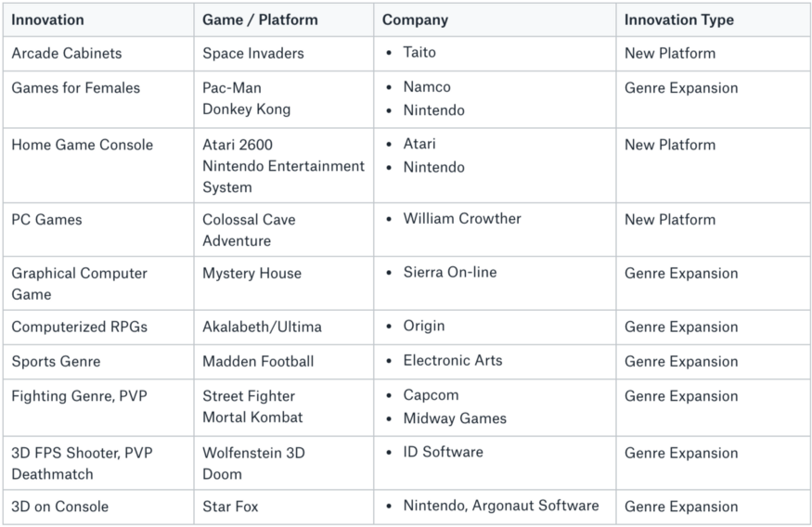The height and width of the screenshot is (527, 812).
Task: Click the Midway Games bullet item
Action: coord(455,418)
